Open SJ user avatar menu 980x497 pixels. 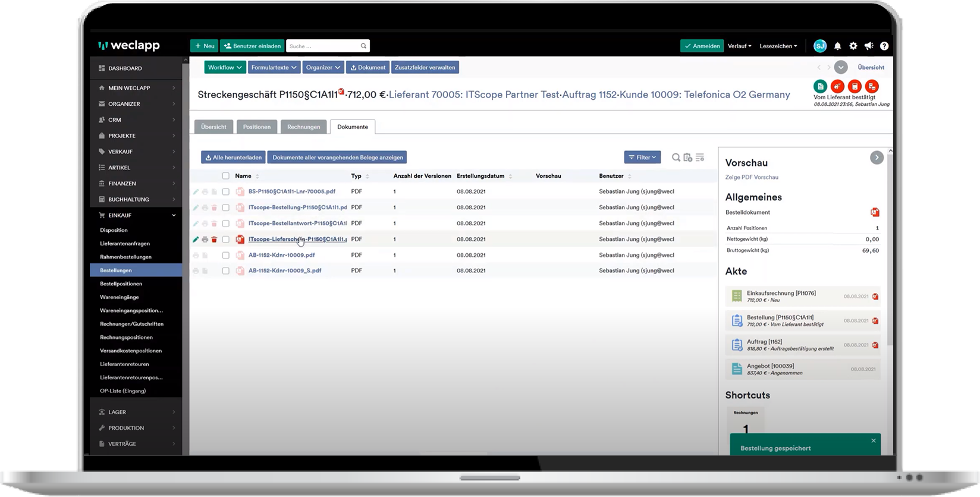(820, 46)
